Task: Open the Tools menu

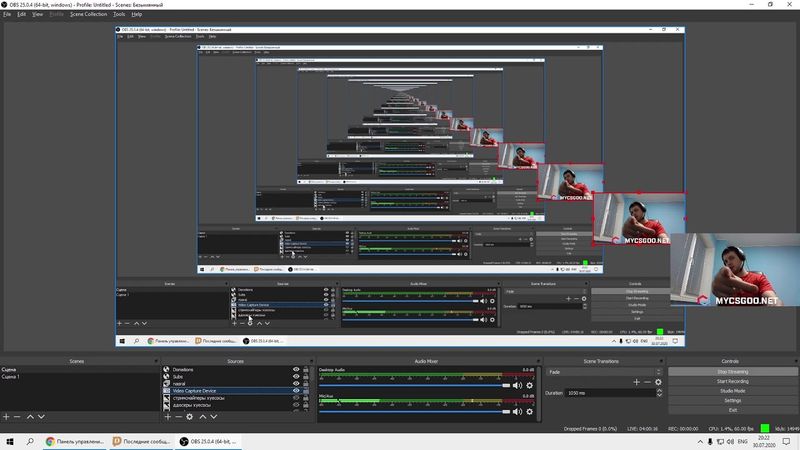Action: pyautogui.click(x=119, y=15)
